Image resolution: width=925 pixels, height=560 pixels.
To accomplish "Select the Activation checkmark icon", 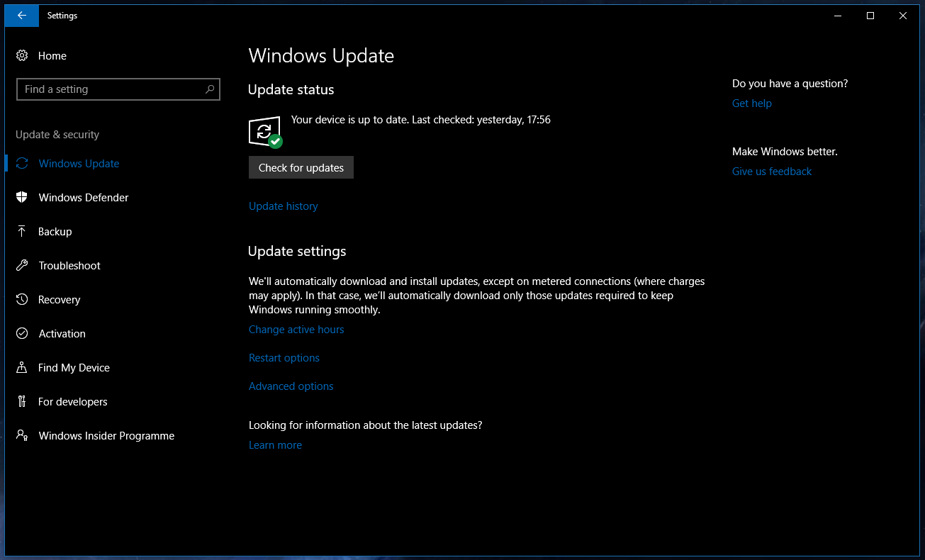I will tap(22, 333).
